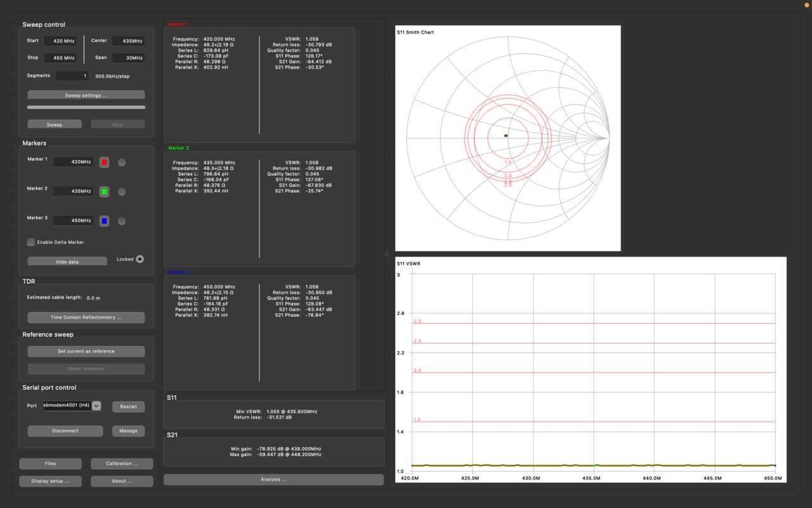Select the Marker 2 radio button

122,192
